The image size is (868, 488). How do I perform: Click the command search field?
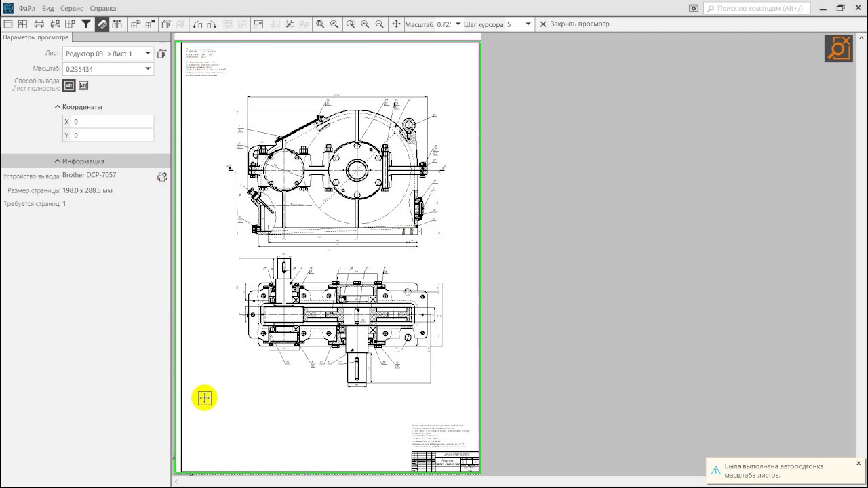(x=757, y=9)
